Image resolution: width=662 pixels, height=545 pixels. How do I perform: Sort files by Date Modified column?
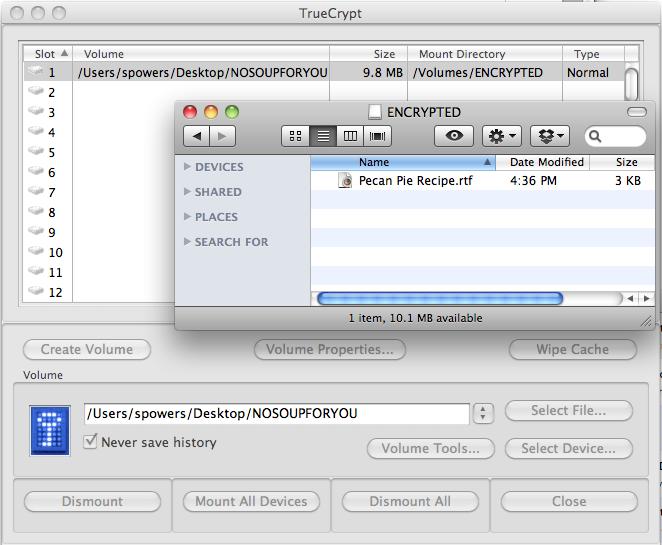[546, 162]
